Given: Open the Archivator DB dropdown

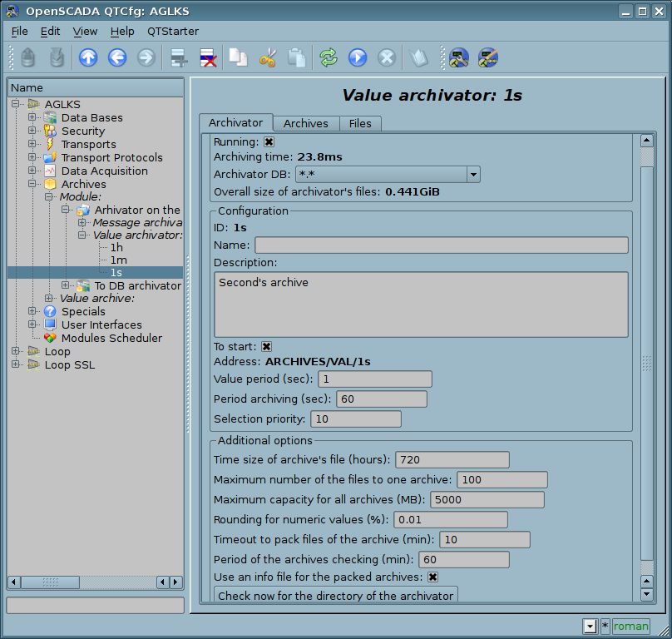Looking at the screenshot, I should (x=472, y=174).
